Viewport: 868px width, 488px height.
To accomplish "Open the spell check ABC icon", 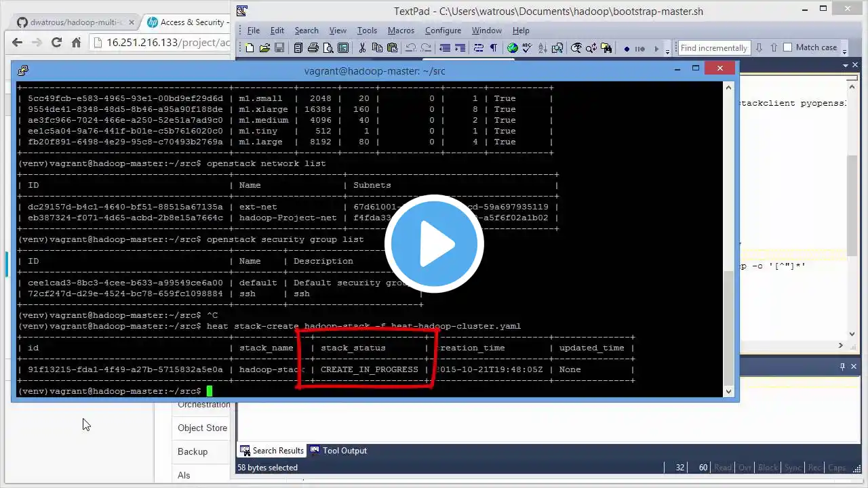I will 528,48.
